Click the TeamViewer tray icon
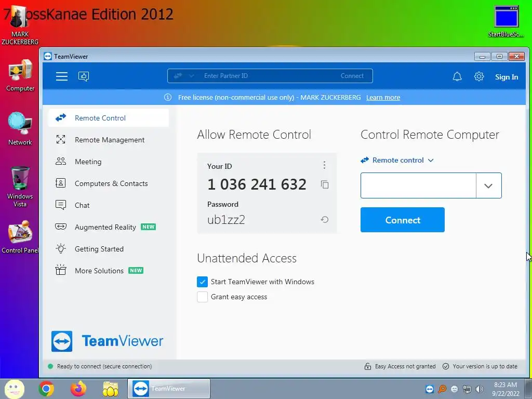Screen dimensions: 532x399 pos(430,389)
